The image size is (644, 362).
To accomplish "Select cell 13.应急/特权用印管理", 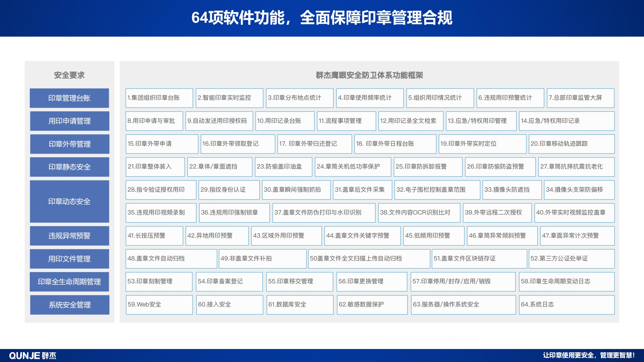I will 481,121.
